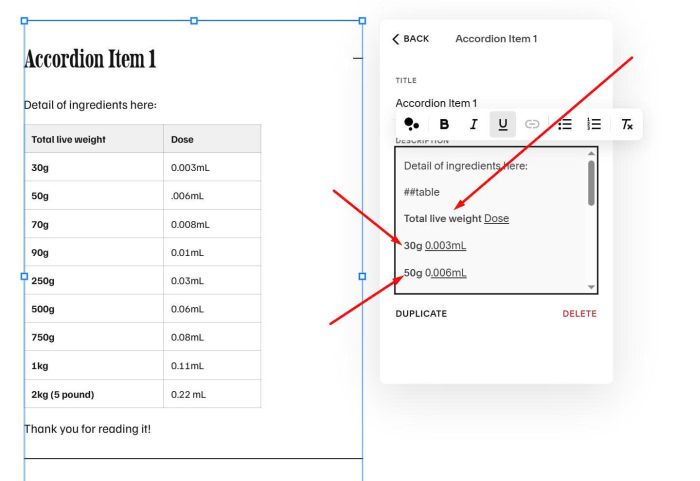
Task: Apply bulleted list formatting
Action: pos(564,125)
